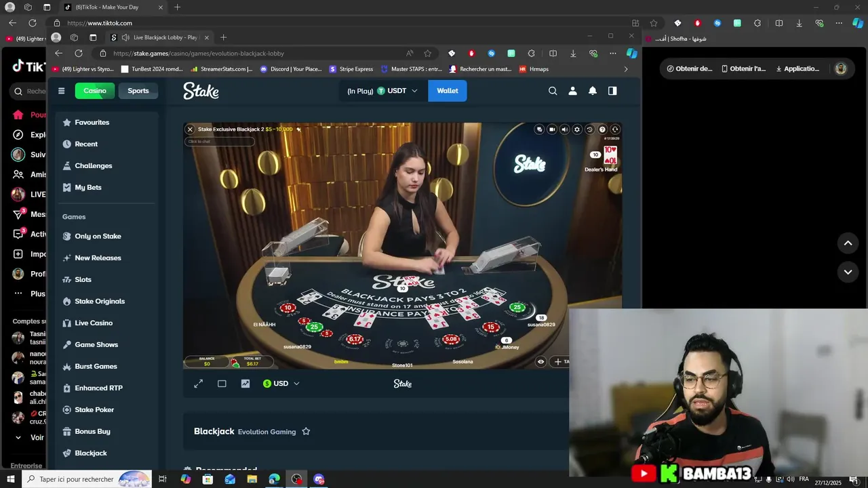868x488 pixels.
Task: Go back in the Stake browser window
Action: point(58,54)
